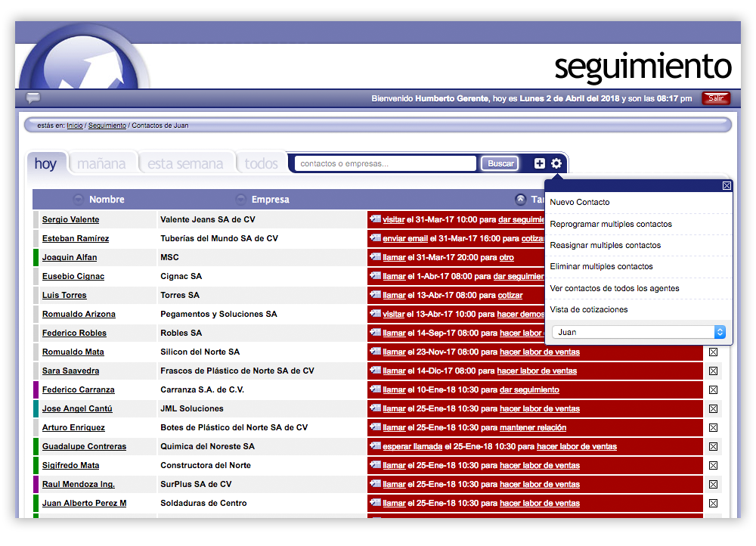Click the speech bubble icon at top left
Screen dimensions: 756x546
click(x=33, y=98)
